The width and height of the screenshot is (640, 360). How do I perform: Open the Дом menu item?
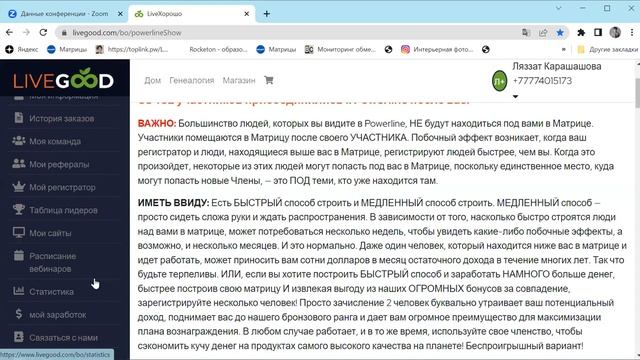(152, 80)
